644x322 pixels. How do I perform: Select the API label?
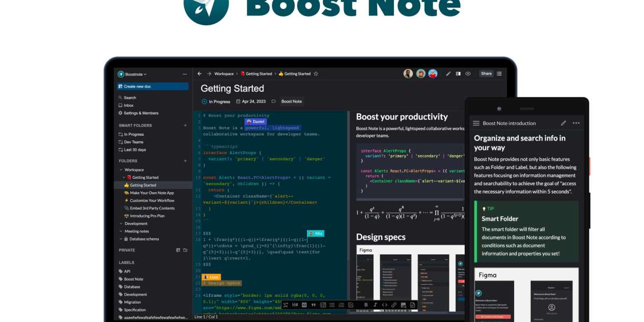click(x=124, y=272)
